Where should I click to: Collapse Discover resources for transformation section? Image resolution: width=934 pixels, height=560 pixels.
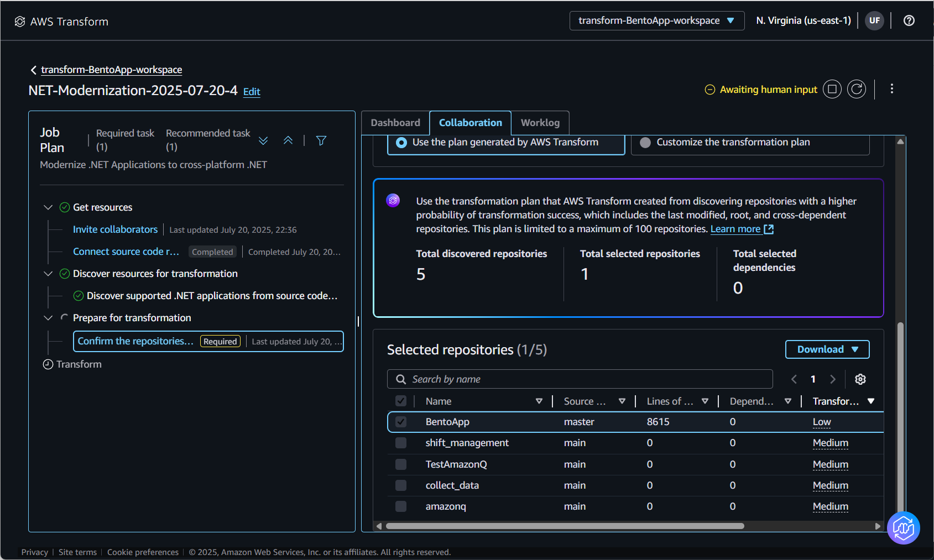coord(48,274)
